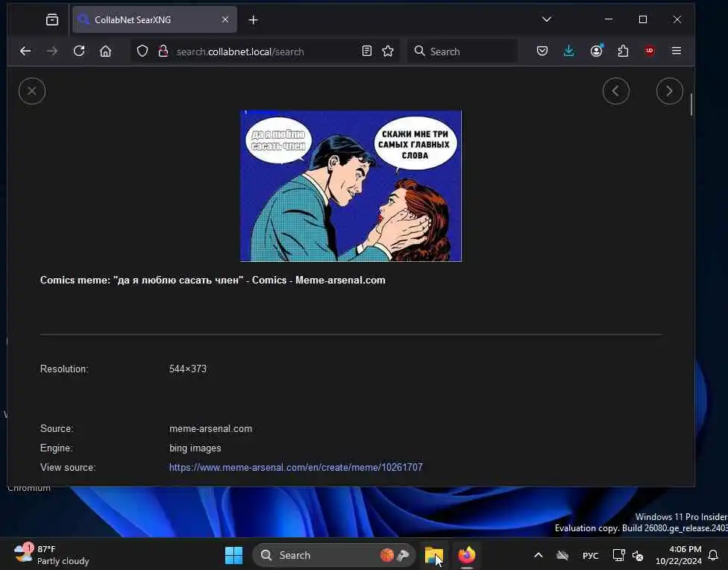Viewport: 728px width, 570px height.
Task: Open the Firefox account menu
Action: pos(596,51)
